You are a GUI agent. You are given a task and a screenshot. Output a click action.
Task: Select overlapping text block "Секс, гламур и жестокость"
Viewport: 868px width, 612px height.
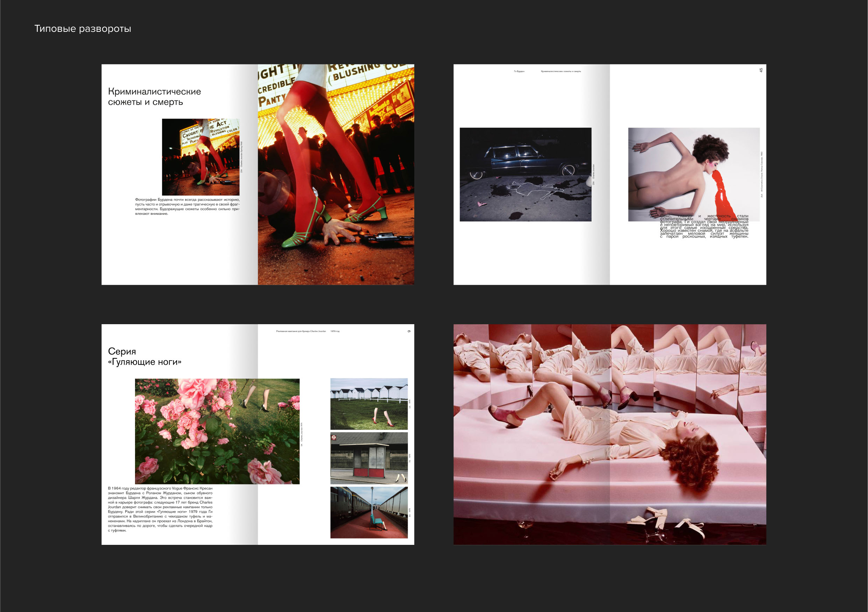[x=704, y=227]
